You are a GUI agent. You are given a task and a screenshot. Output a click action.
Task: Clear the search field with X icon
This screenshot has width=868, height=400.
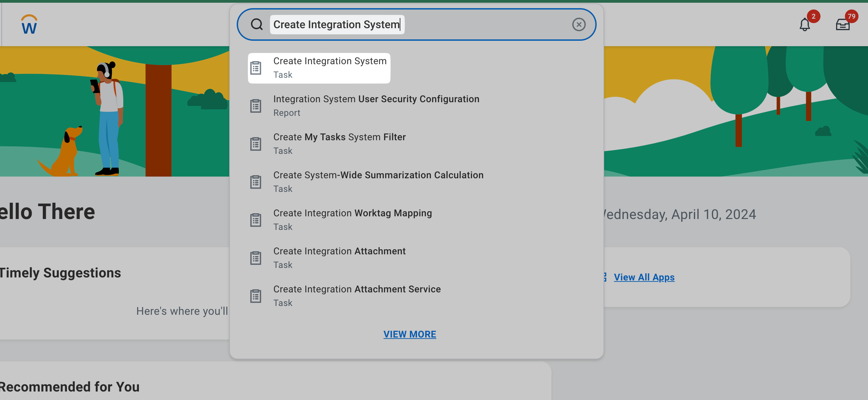point(579,24)
